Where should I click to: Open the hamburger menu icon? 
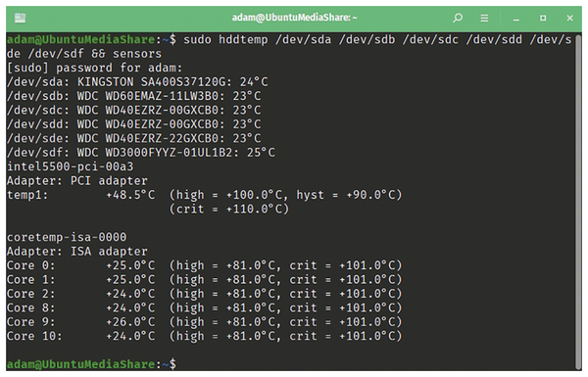[x=484, y=18]
